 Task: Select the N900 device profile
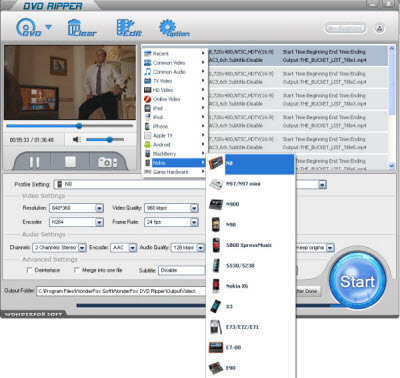pyautogui.click(x=251, y=204)
